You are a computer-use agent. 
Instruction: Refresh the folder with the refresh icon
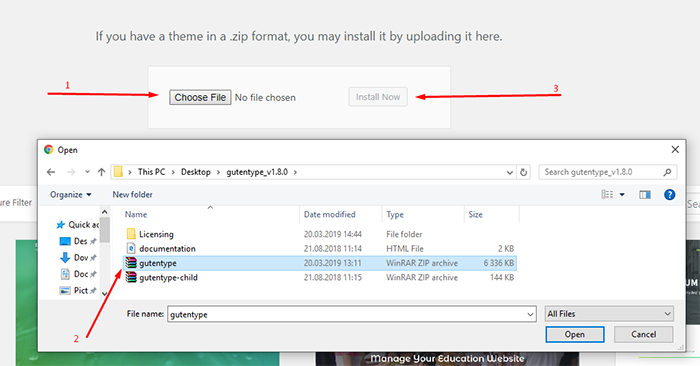524,172
